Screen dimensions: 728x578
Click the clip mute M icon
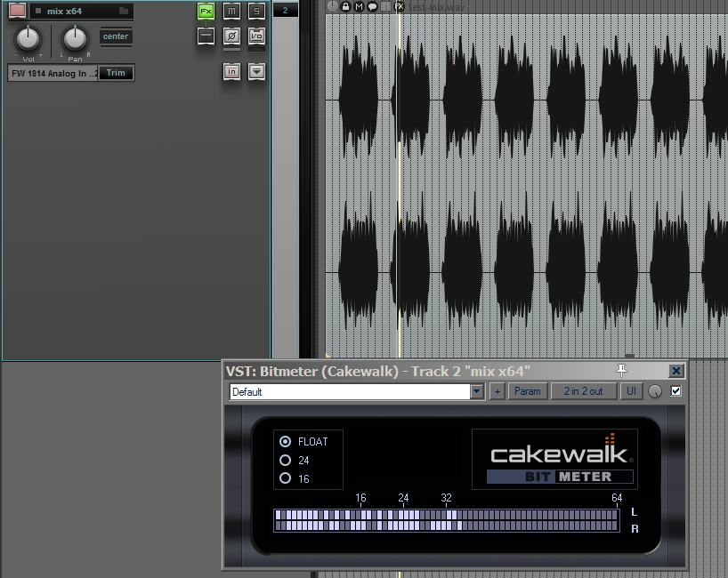click(x=359, y=6)
